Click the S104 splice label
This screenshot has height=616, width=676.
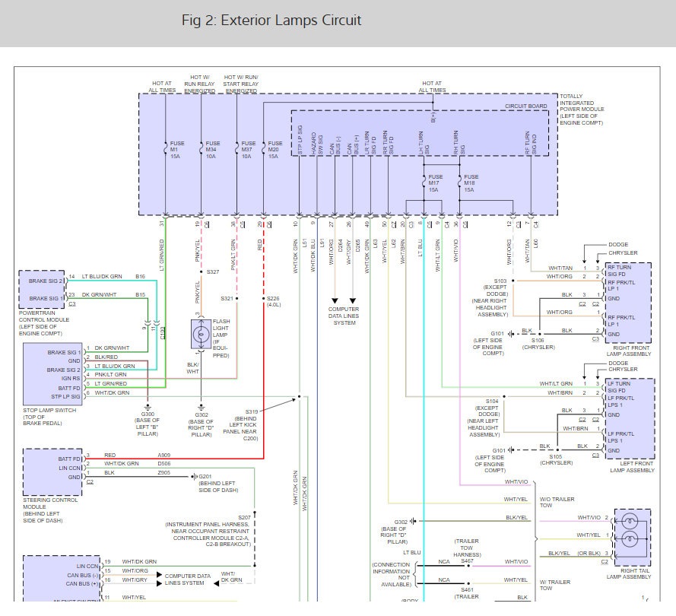click(492, 401)
